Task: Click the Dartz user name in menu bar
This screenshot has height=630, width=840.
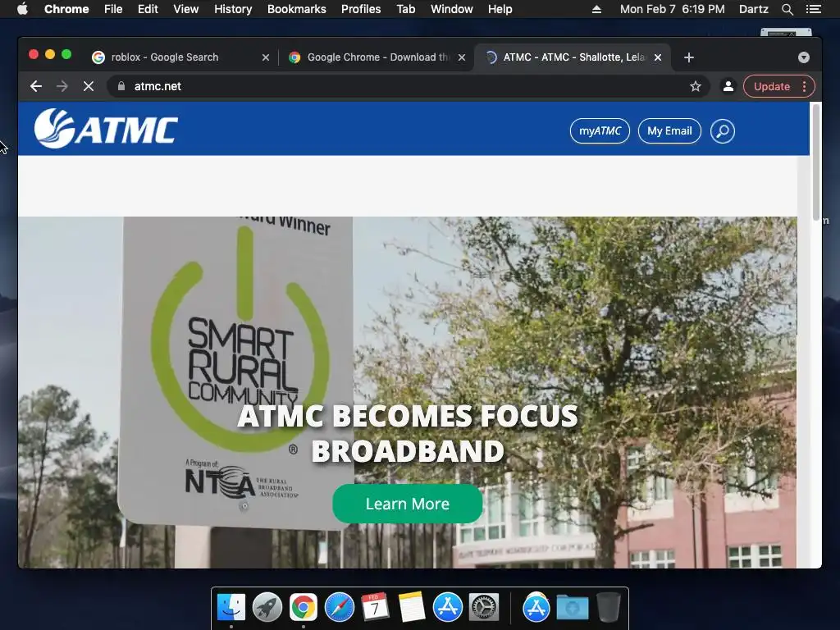Action: pyautogui.click(x=754, y=9)
